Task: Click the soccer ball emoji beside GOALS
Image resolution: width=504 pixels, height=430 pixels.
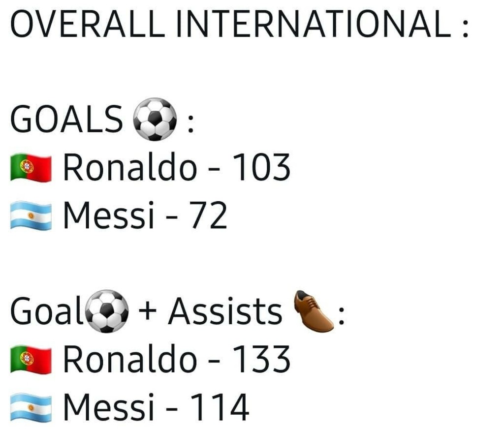Action: point(155,119)
